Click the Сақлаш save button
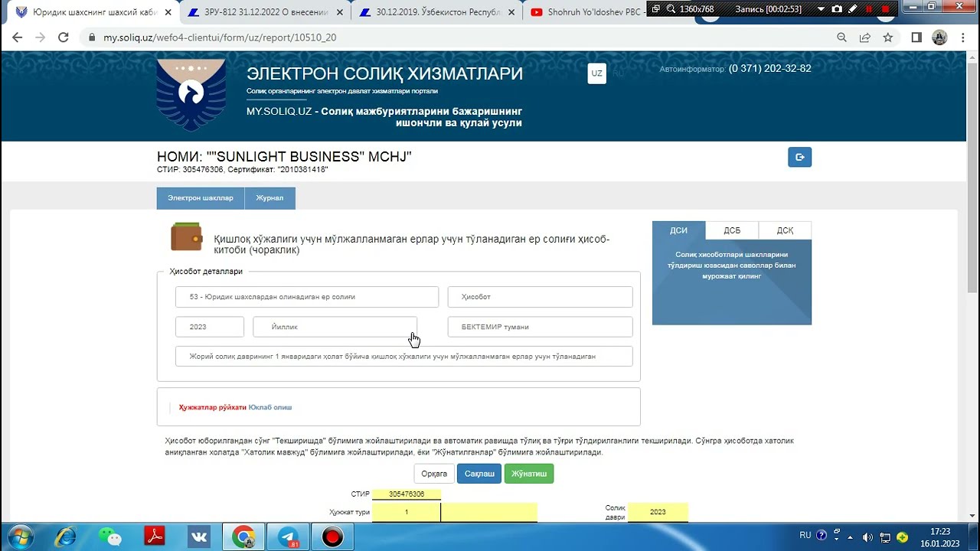This screenshot has height=551, width=980. [x=479, y=474]
